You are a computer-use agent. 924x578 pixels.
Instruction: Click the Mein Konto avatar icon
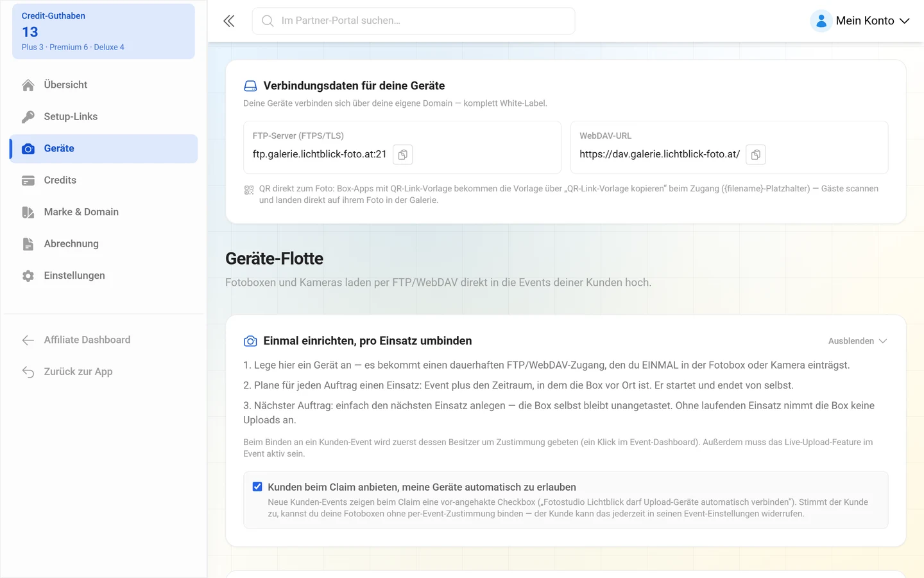(x=821, y=21)
